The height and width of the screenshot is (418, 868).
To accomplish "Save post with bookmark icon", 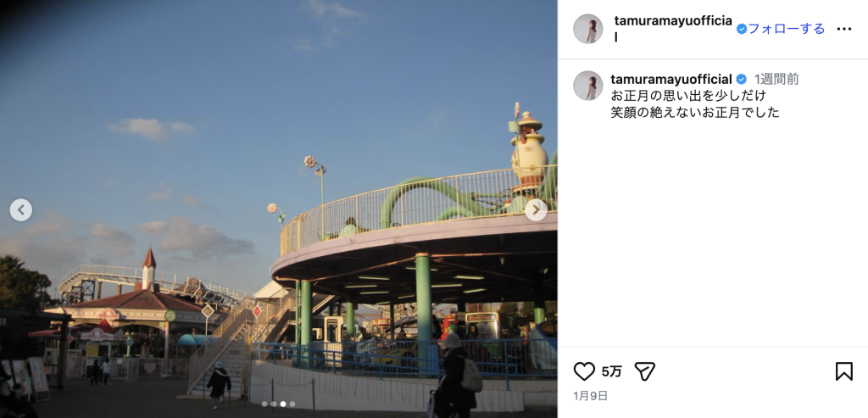I will click(843, 371).
